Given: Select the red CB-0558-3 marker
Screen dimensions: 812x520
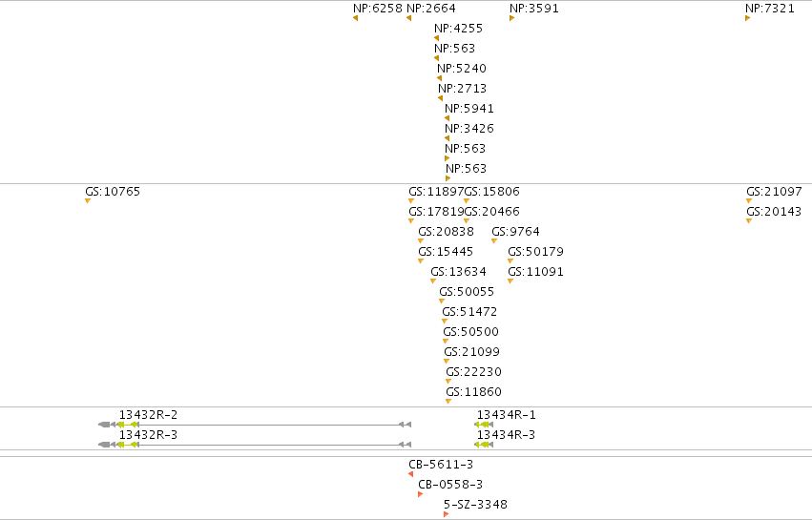Looking at the screenshot, I should click(x=420, y=494).
